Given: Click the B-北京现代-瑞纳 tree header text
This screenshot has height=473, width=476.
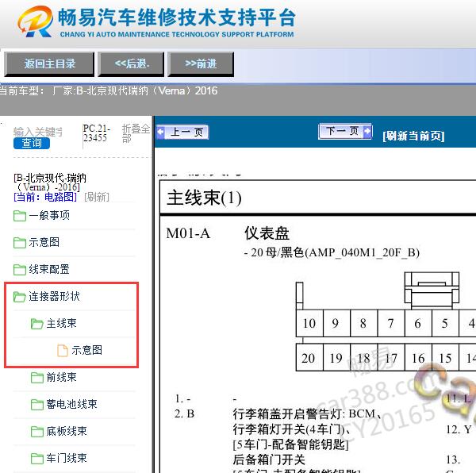Looking at the screenshot, I should 50,183.
